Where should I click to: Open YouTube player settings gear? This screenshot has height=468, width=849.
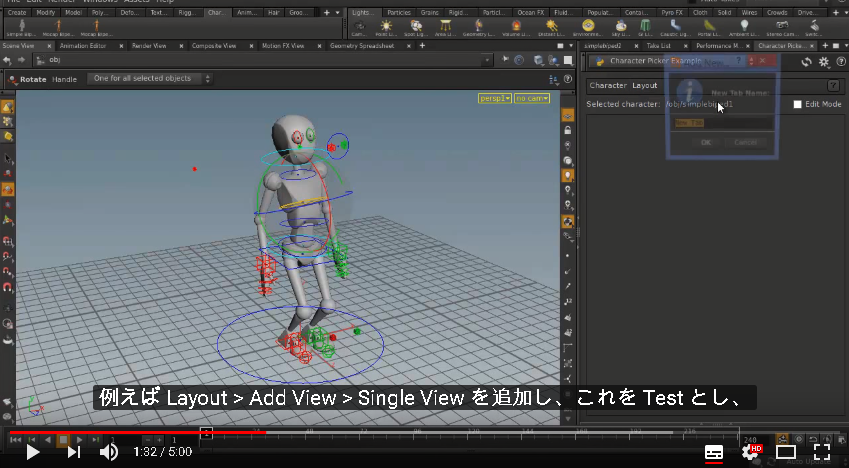click(750, 451)
